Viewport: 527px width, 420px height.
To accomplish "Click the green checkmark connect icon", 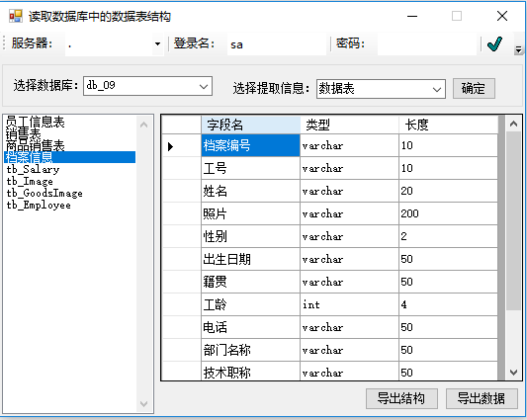I will (494, 44).
